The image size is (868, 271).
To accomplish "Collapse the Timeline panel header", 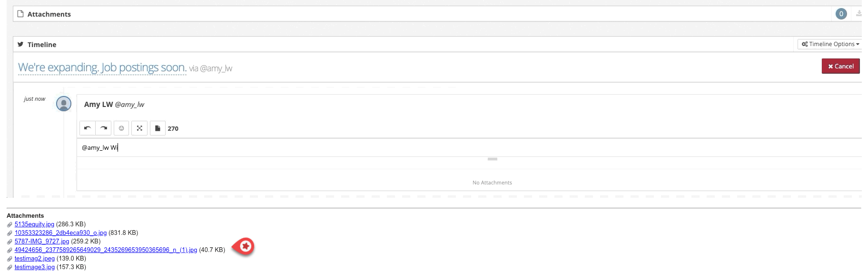I will pyautogui.click(x=42, y=45).
